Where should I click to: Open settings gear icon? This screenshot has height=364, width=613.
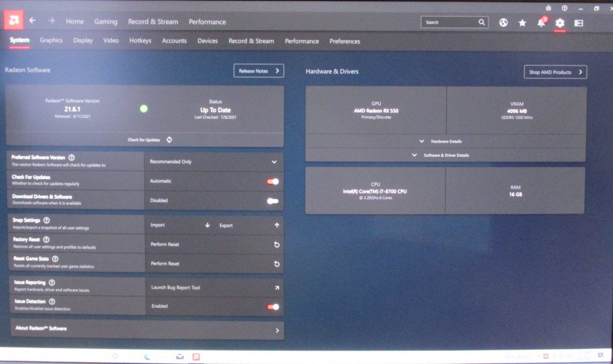[x=560, y=23]
